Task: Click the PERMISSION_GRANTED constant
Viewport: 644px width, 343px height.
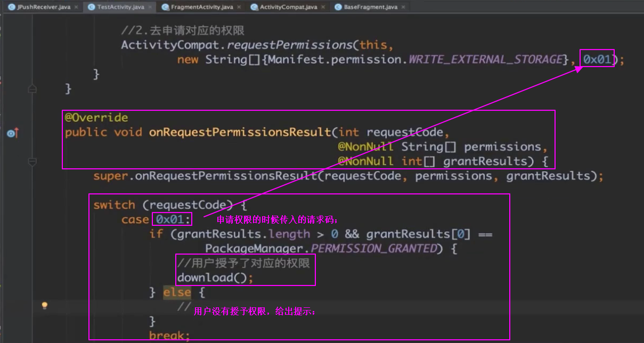Action: pyautogui.click(x=374, y=249)
